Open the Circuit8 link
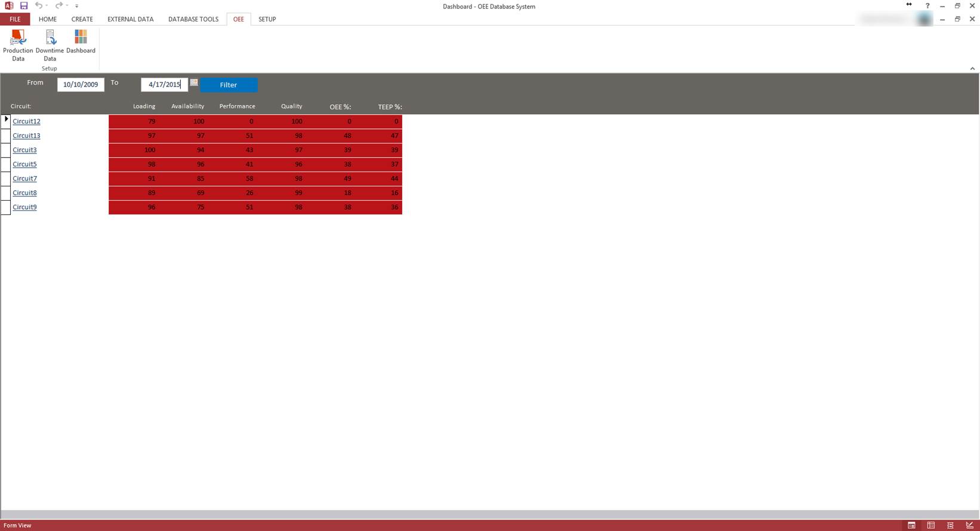Screen dimensions: 980x531 (24, 193)
